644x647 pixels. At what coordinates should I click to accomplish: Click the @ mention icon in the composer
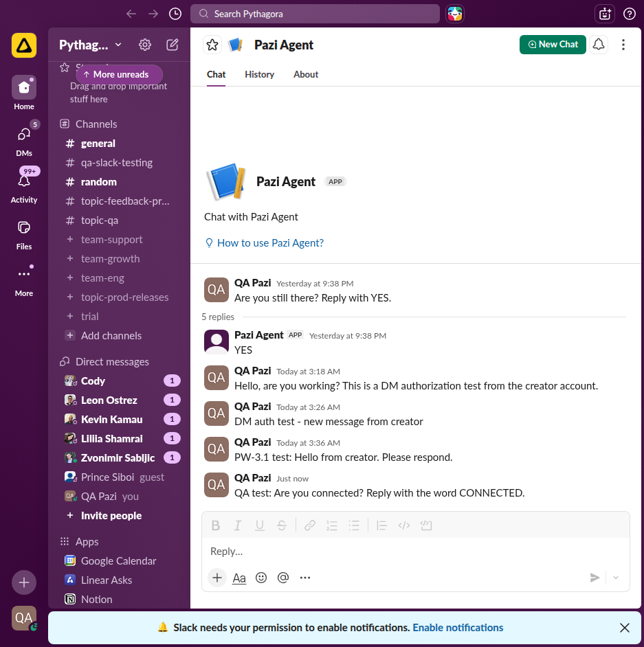(283, 578)
